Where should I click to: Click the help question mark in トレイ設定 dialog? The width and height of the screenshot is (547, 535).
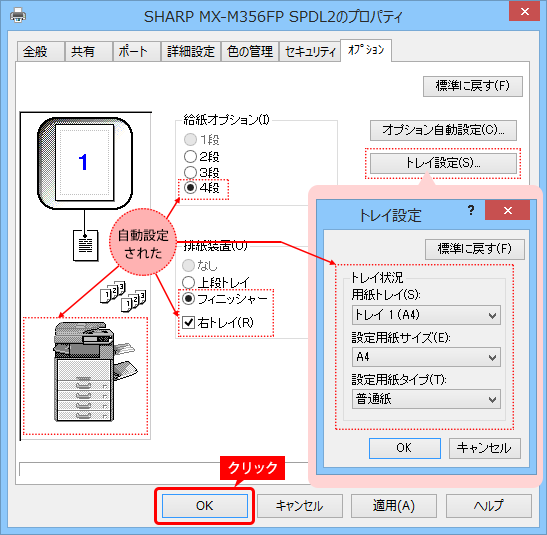coord(471,210)
